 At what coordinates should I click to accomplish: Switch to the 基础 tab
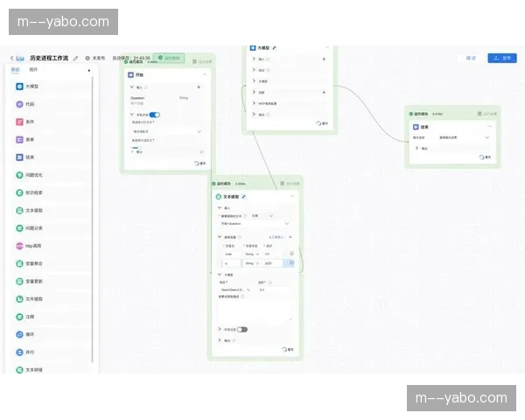[x=15, y=69]
